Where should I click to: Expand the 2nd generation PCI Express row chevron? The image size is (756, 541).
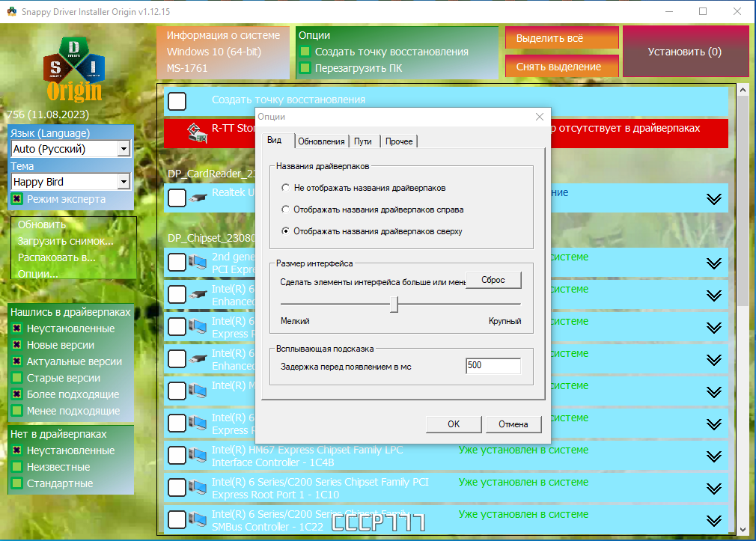714,263
